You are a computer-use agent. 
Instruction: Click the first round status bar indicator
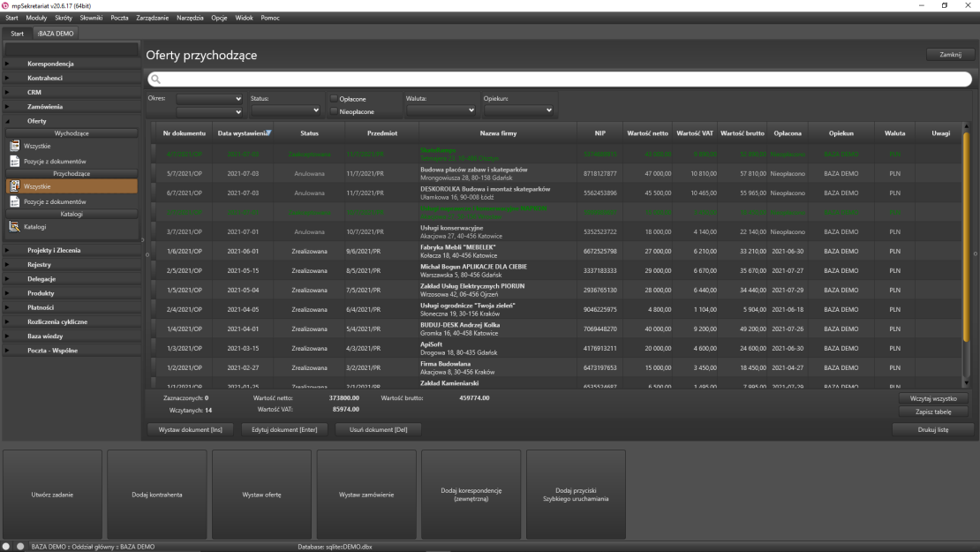(x=6, y=547)
